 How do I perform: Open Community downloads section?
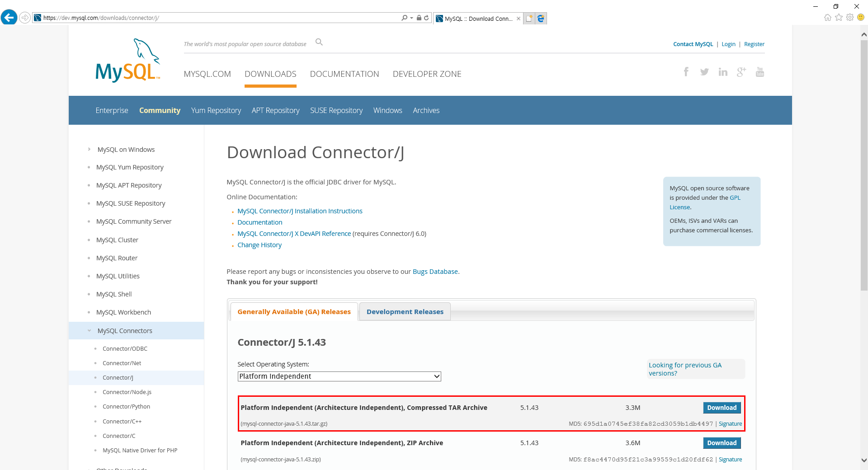point(160,110)
